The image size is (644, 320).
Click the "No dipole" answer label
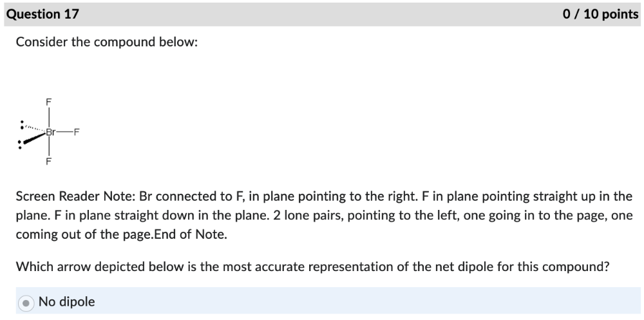66,302
